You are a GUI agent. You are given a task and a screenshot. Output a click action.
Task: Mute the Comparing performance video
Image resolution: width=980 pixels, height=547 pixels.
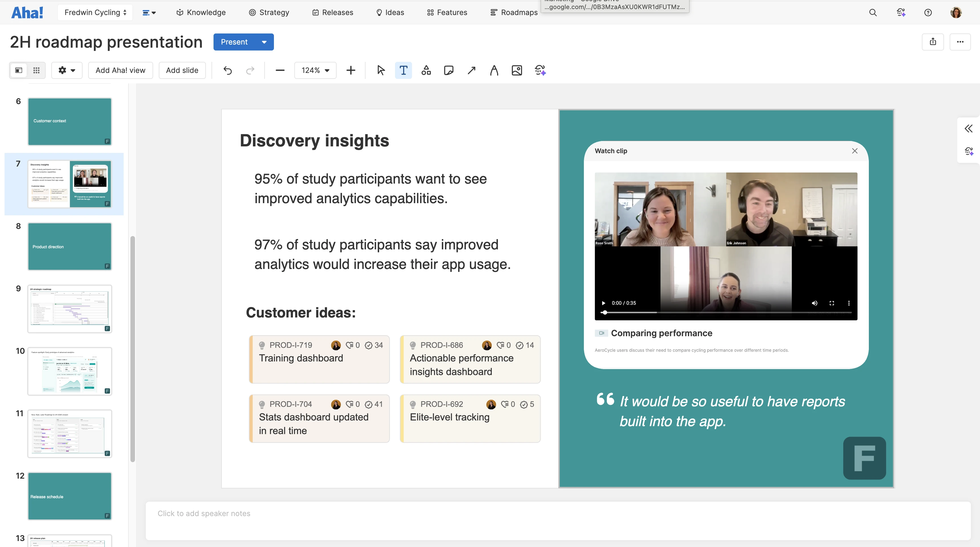click(814, 303)
